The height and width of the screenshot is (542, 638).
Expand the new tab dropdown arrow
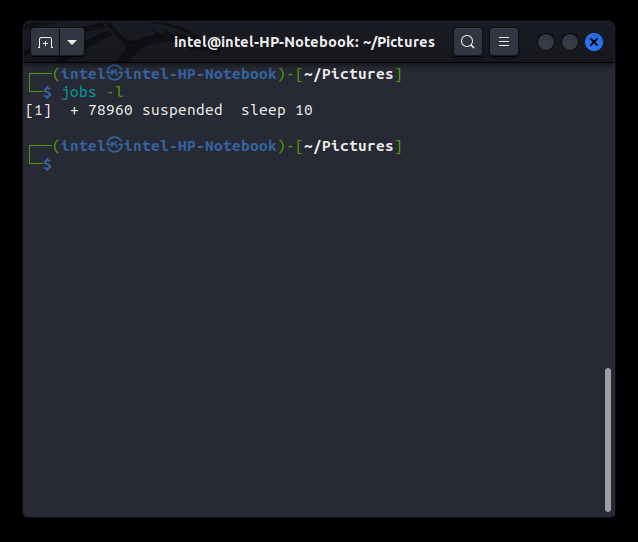(x=72, y=42)
